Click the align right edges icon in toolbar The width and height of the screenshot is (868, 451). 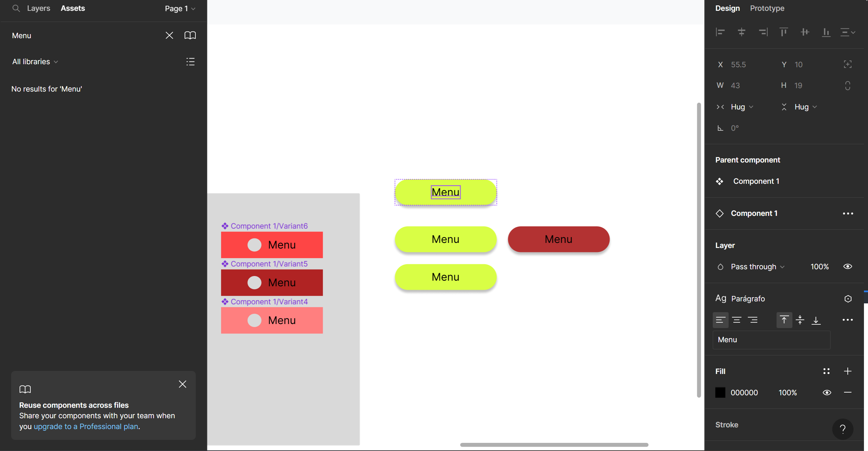click(x=763, y=32)
